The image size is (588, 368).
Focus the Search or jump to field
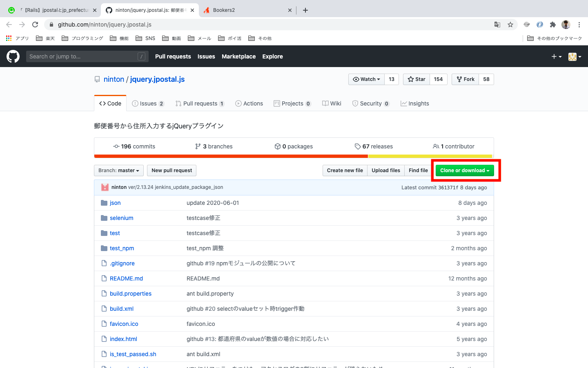tap(87, 56)
